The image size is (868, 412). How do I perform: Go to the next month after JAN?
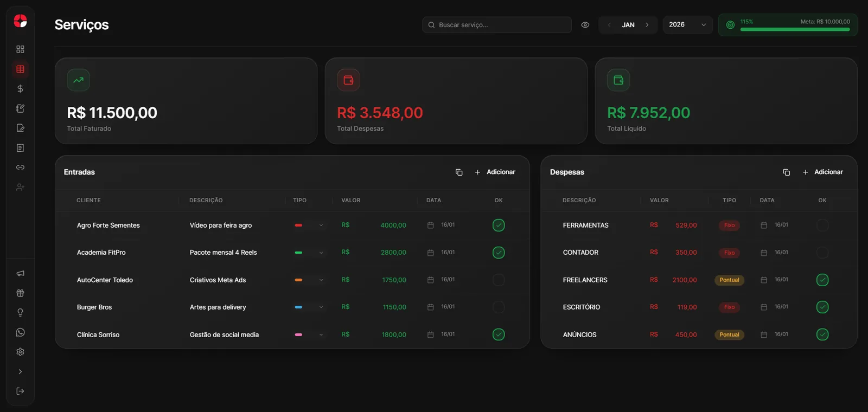point(647,25)
